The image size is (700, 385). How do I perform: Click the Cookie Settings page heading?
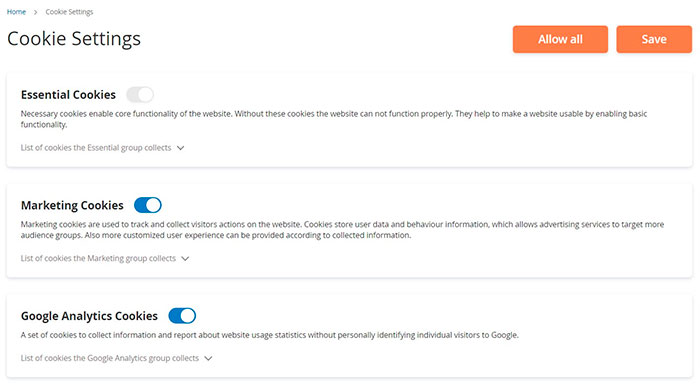(74, 39)
